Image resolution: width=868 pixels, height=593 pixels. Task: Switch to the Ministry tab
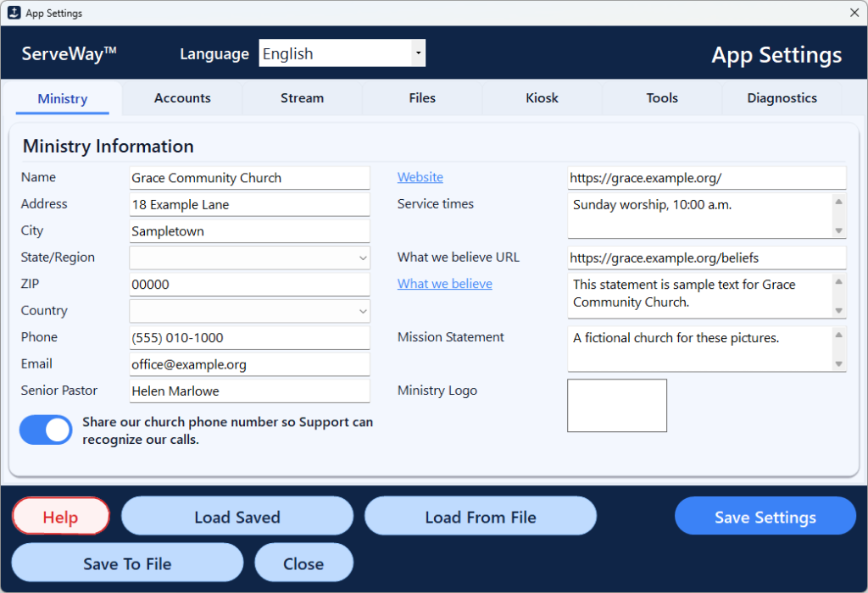63,98
